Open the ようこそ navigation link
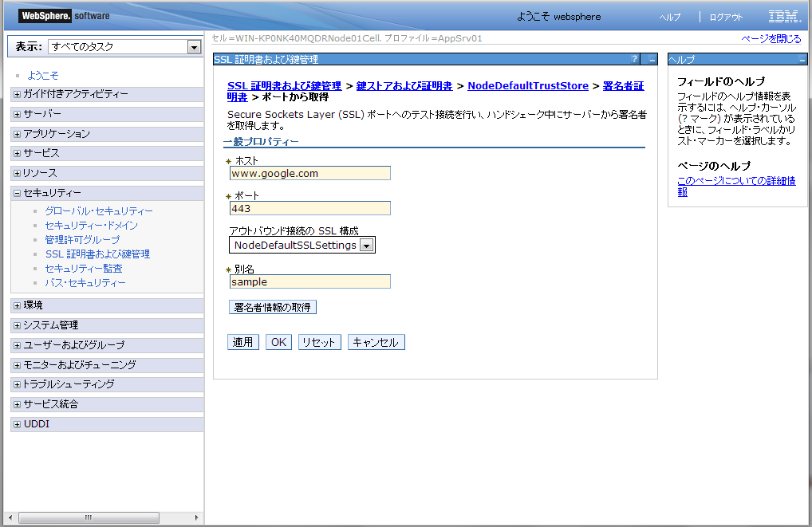 [x=43, y=76]
